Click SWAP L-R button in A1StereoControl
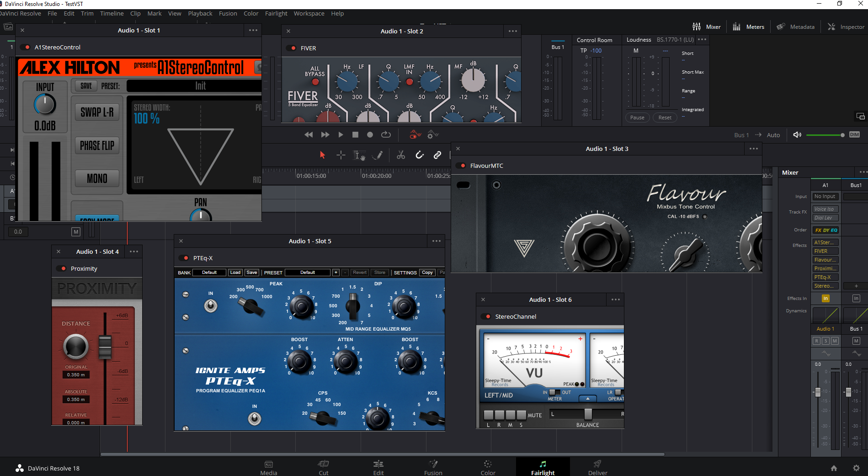 point(97,112)
